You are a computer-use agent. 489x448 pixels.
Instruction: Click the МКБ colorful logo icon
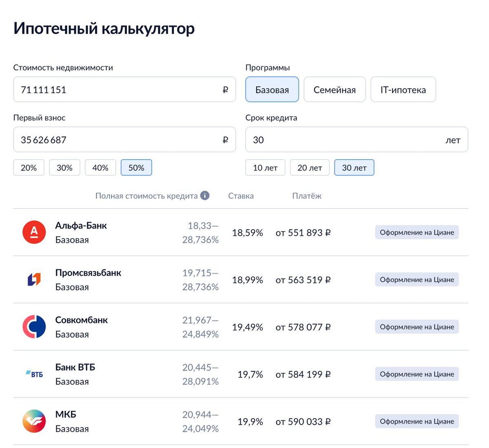coord(34,421)
